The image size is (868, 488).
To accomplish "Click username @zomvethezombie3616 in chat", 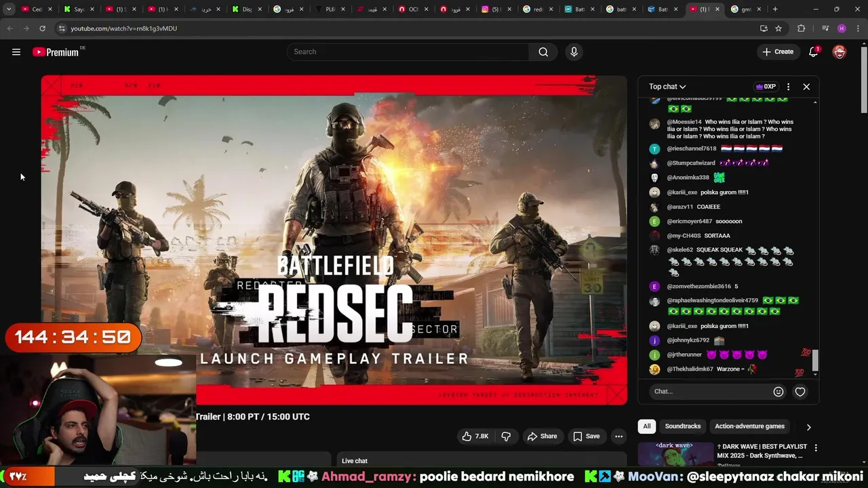I will point(698,287).
